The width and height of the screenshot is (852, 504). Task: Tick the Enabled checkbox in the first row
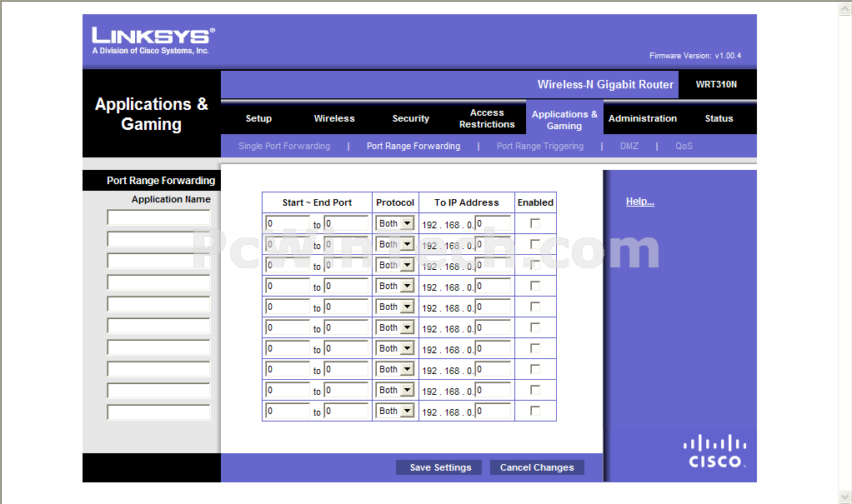[535, 223]
